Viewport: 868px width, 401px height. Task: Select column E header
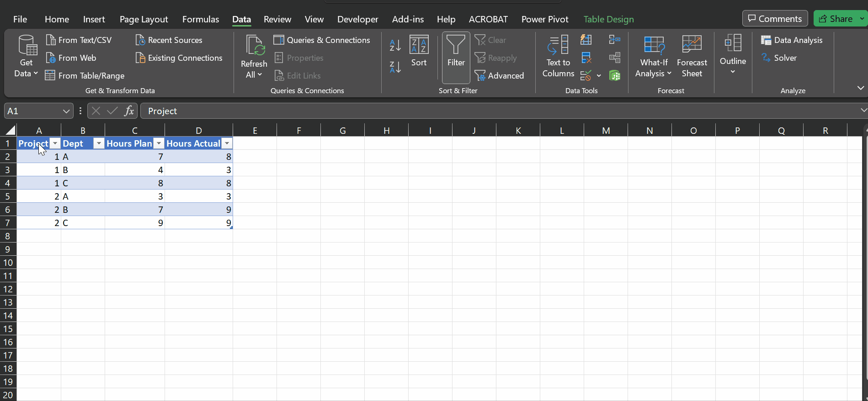255,131
